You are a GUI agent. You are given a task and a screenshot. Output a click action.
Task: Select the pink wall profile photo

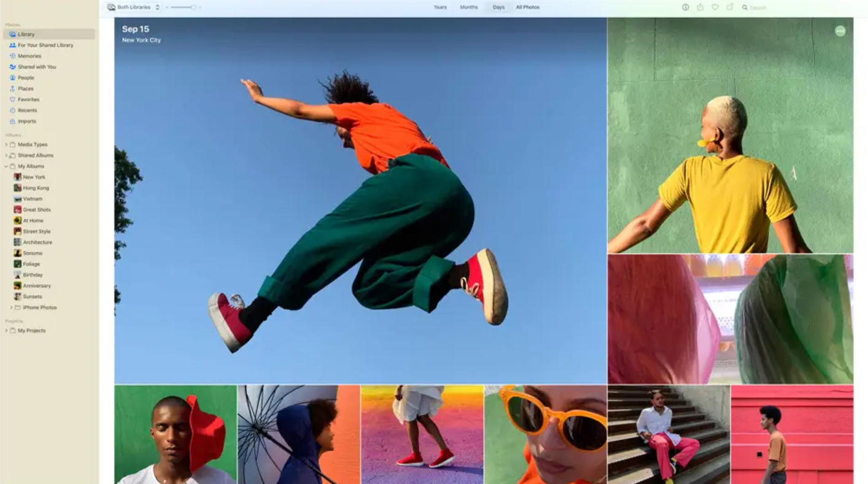[792, 435]
